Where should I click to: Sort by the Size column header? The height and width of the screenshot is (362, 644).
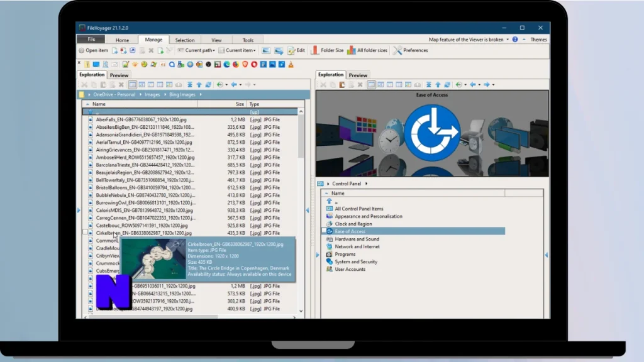(x=222, y=104)
